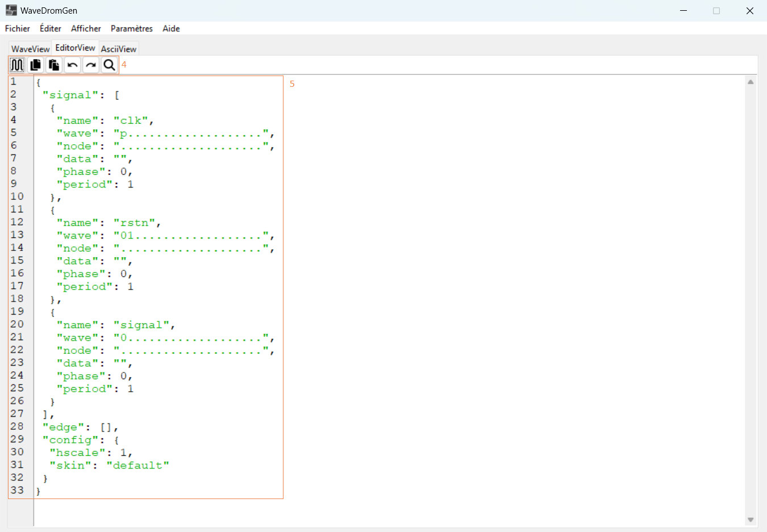Click the "name": "rstn" line
The image size is (767, 532).
pos(109,223)
